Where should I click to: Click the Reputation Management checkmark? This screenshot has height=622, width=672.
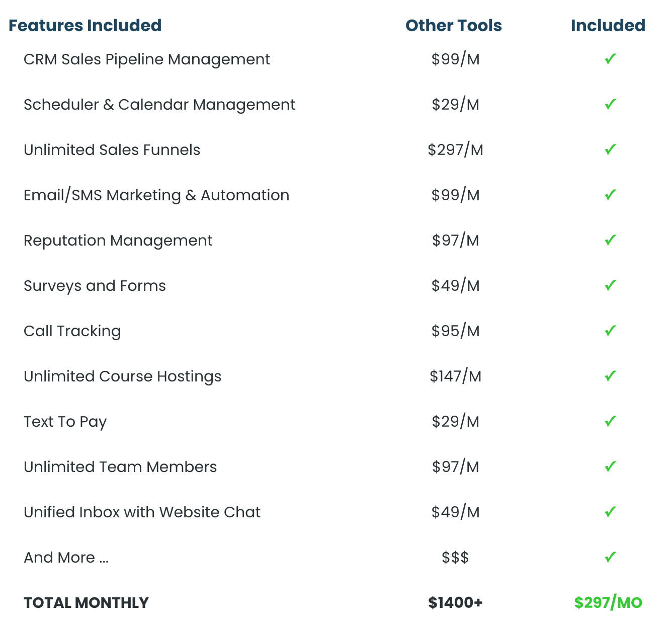[610, 241]
